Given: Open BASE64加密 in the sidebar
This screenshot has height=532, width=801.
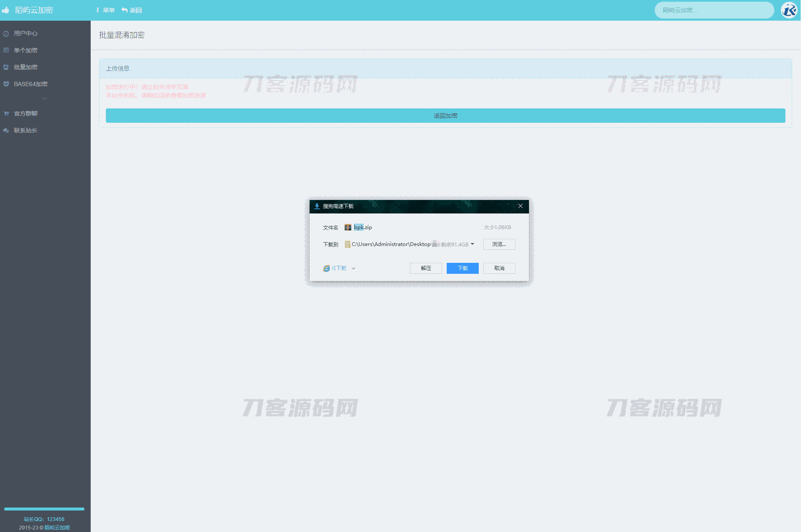Looking at the screenshot, I should point(31,84).
